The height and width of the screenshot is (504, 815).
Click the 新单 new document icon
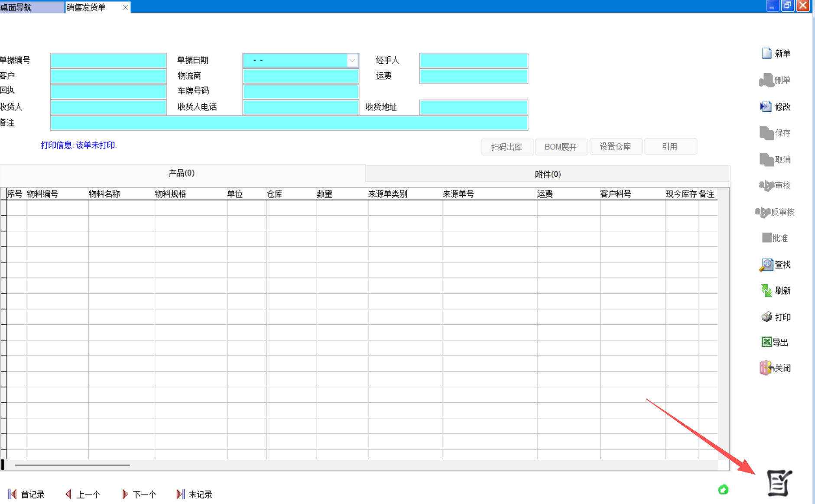[x=766, y=53]
